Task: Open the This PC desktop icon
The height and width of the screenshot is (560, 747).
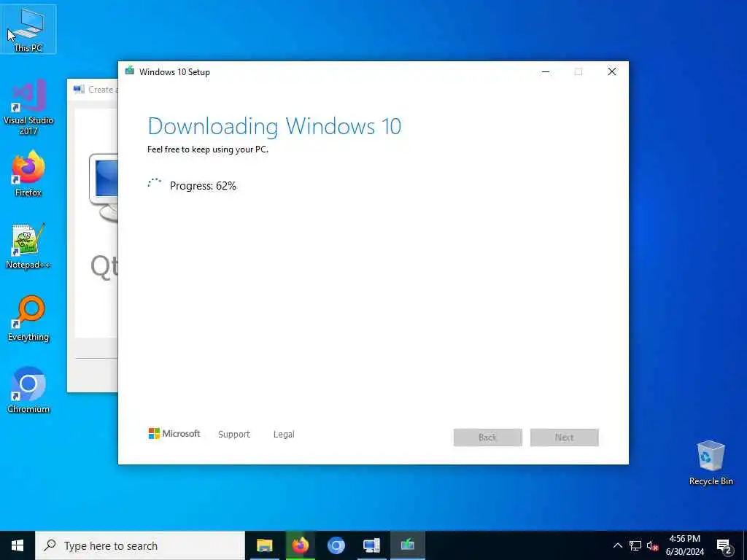Action: [28, 29]
